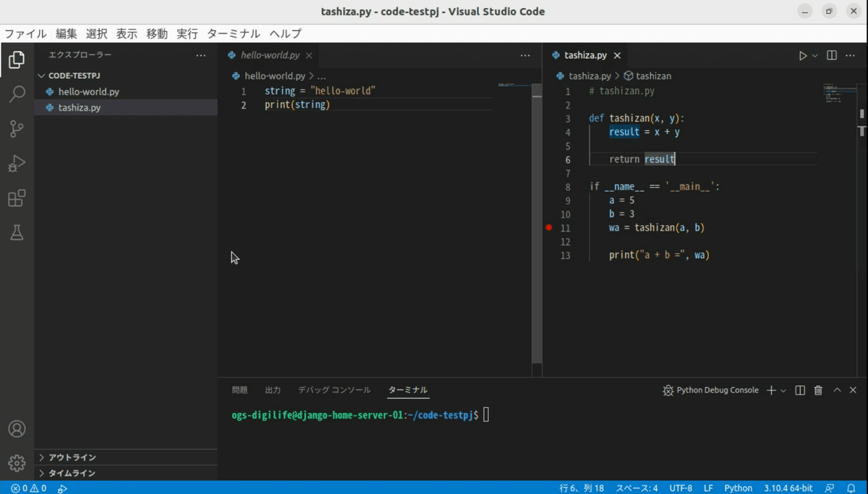
Task: Run Python file with play button
Action: click(802, 56)
